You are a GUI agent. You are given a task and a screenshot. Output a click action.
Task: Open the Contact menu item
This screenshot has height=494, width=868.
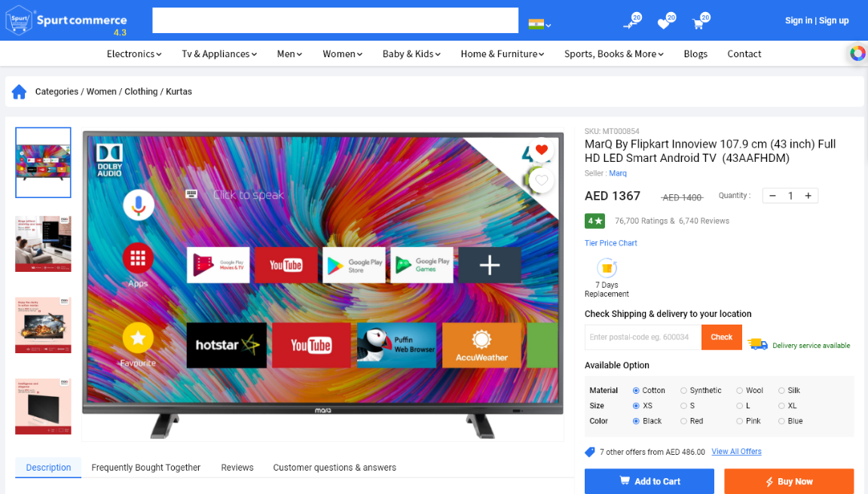coord(744,53)
